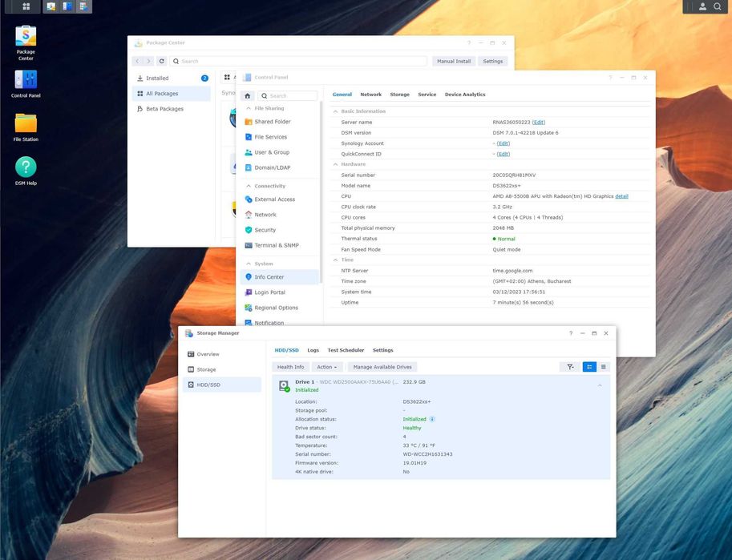Open the DSM main menu grid
Image resolution: width=732 pixels, height=560 pixels.
(x=26, y=6)
